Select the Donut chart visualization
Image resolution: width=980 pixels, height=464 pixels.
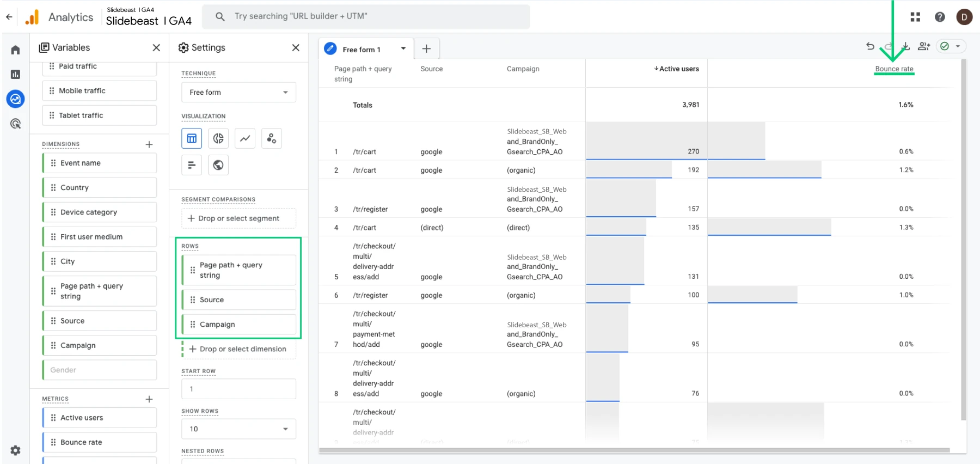point(218,138)
